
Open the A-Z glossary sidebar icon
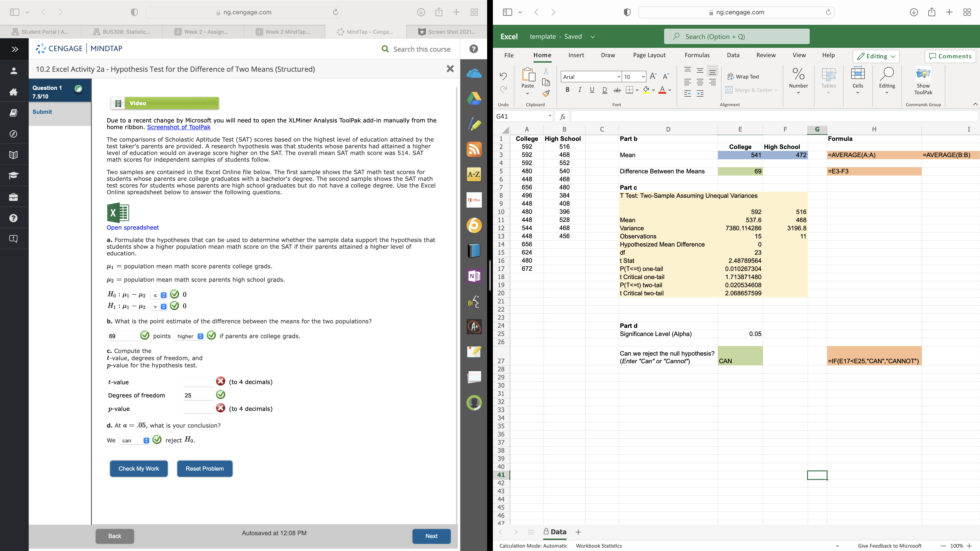[474, 175]
